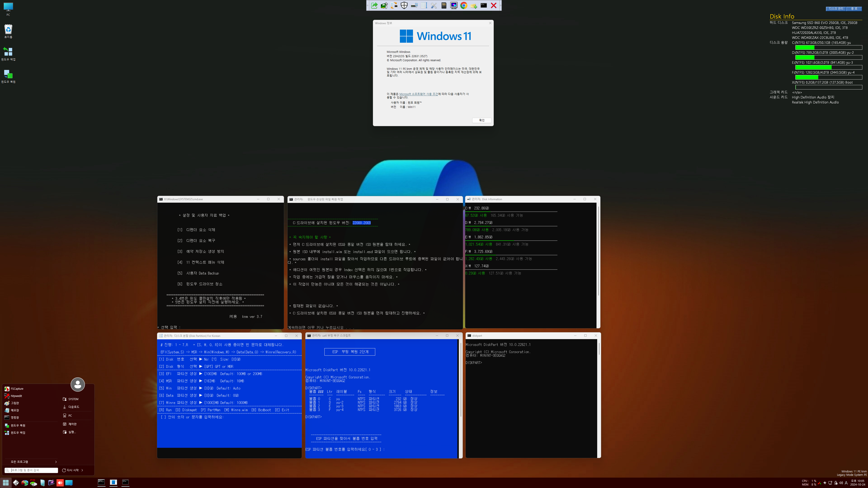Open the 윈도우 복원 desktop icon
Screen dimensions: 868x488
point(8,76)
